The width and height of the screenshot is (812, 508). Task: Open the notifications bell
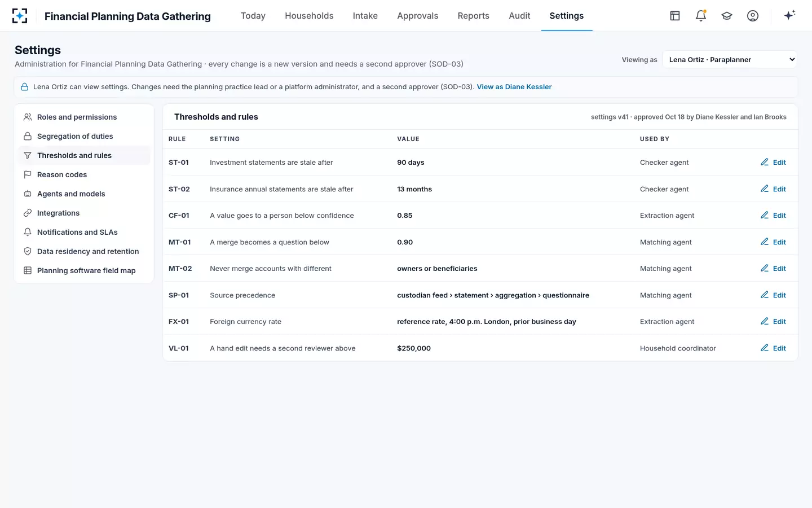(x=701, y=16)
